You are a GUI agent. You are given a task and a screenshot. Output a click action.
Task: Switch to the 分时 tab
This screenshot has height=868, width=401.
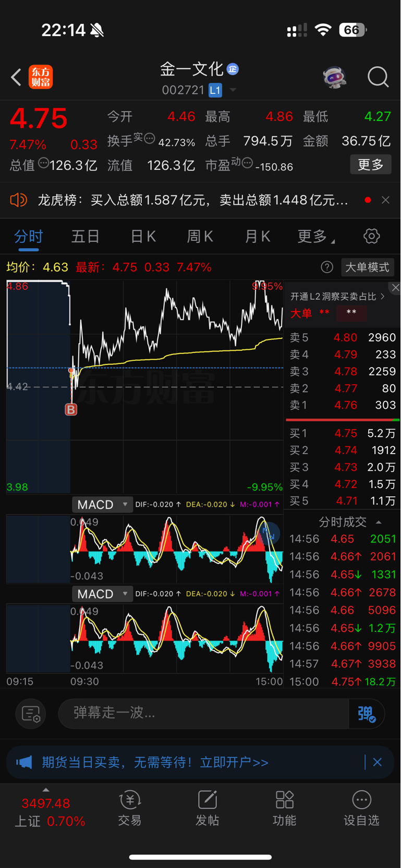[29, 237]
